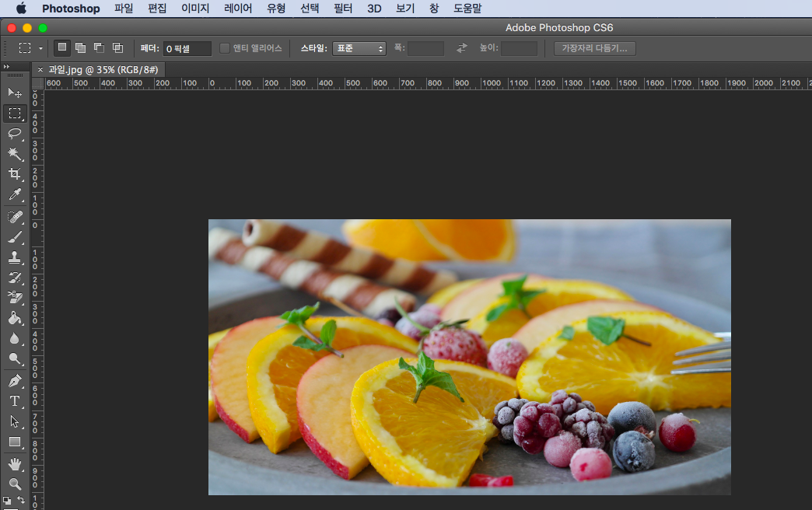Open the Apple menu
The image size is (812, 510).
tap(21, 9)
